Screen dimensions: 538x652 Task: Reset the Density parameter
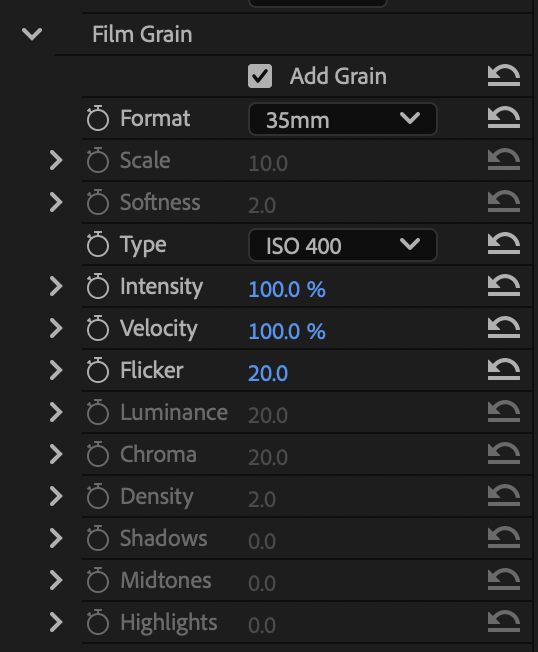point(503,496)
